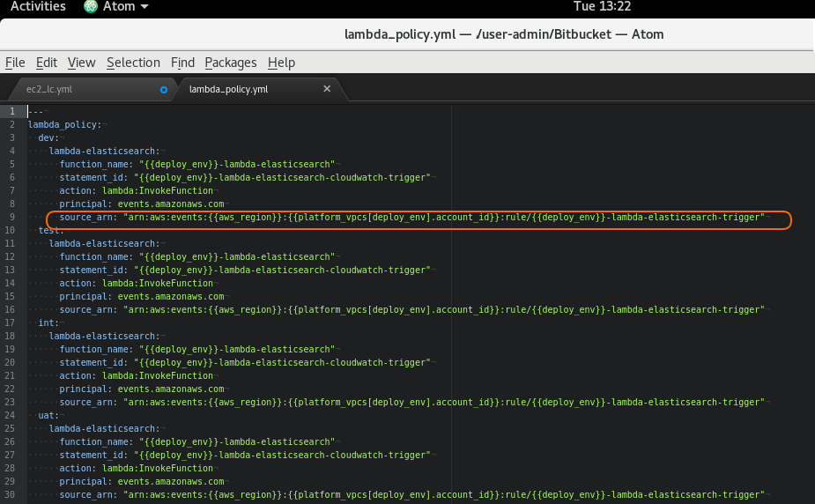Select the lambda_policy.yml tab
This screenshot has height=504, width=815.
click(228, 89)
